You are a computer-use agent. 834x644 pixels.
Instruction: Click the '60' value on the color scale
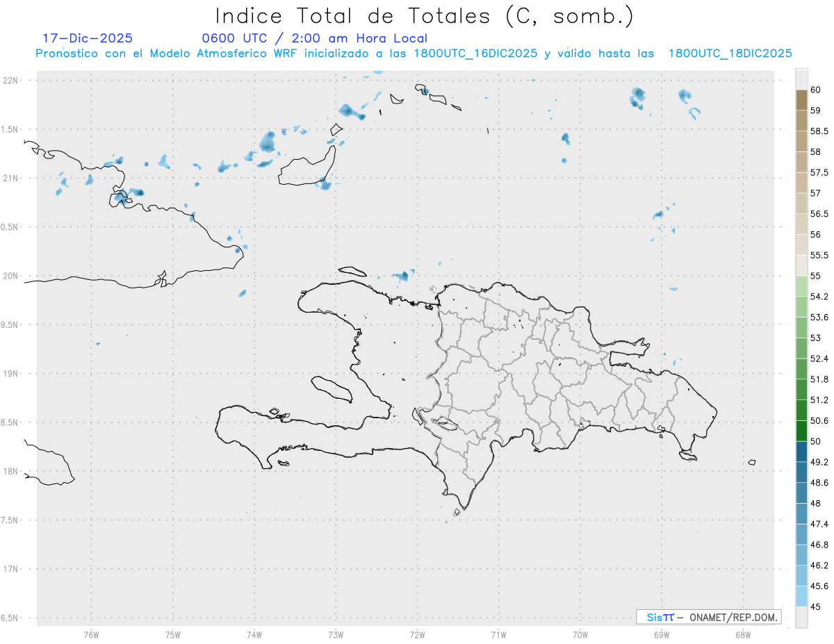point(816,90)
